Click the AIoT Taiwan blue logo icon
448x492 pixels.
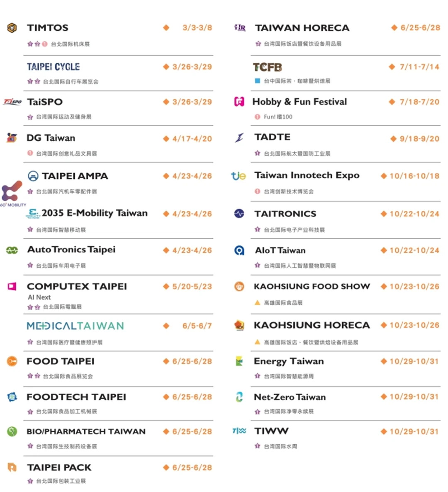(x=239, y=250)
